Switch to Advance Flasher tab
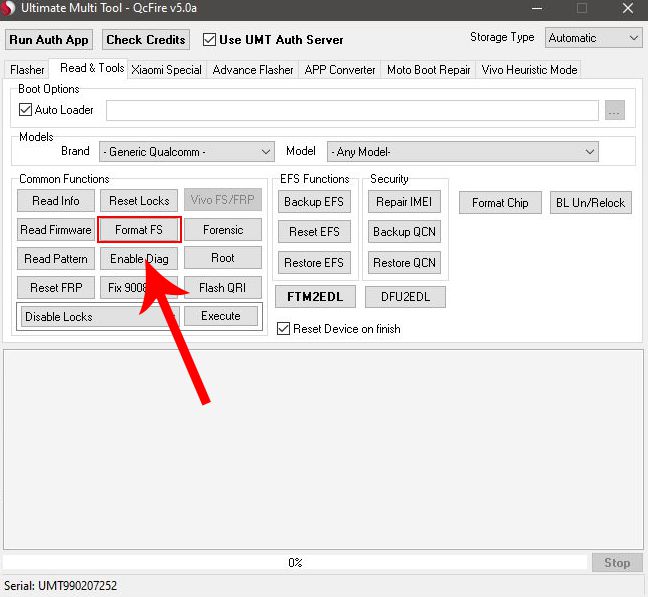Screen dimensions: 648x597 (x=253, y=70)
